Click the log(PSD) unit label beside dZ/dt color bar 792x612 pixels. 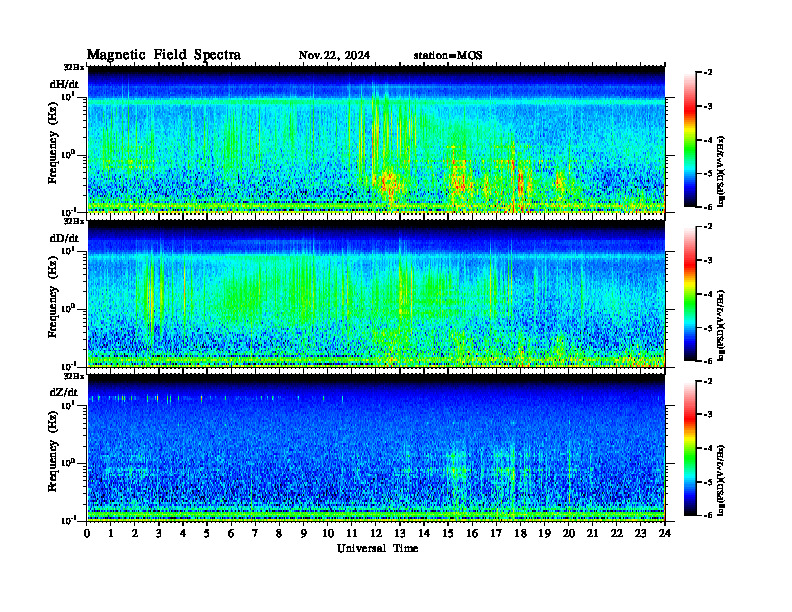point(721,480)
